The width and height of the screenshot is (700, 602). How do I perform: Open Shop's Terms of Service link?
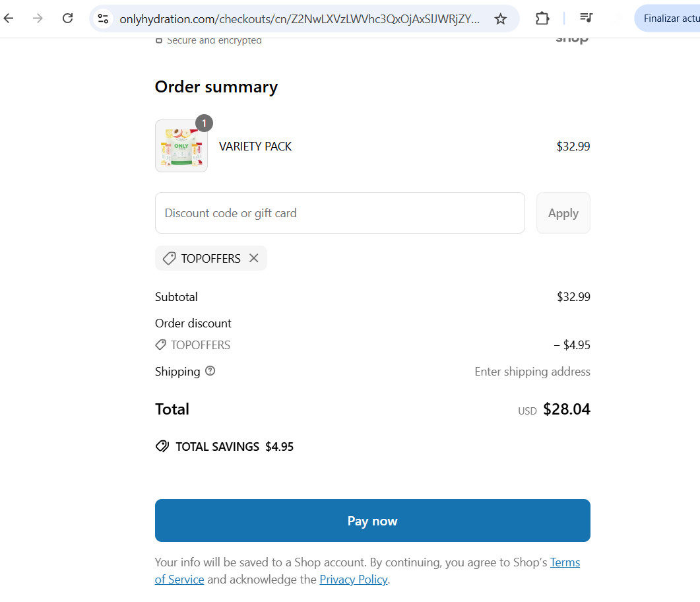[565, 562]
